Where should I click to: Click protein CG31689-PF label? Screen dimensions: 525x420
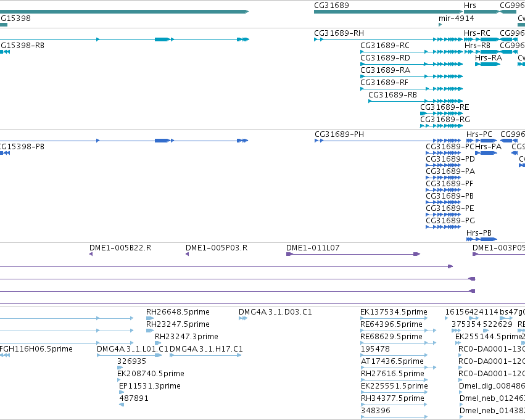click(x=449, y=184)
